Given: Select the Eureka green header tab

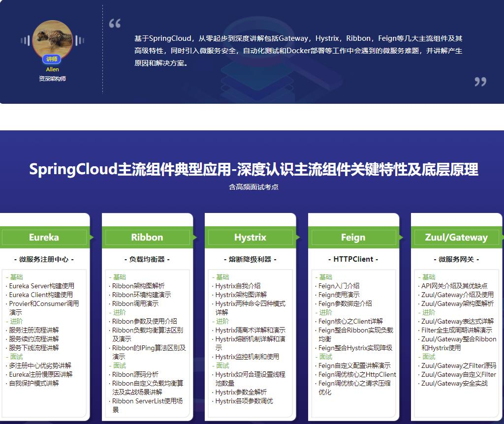Looking at the screenshot, I should pyautogui.click(x=44, y=237).
